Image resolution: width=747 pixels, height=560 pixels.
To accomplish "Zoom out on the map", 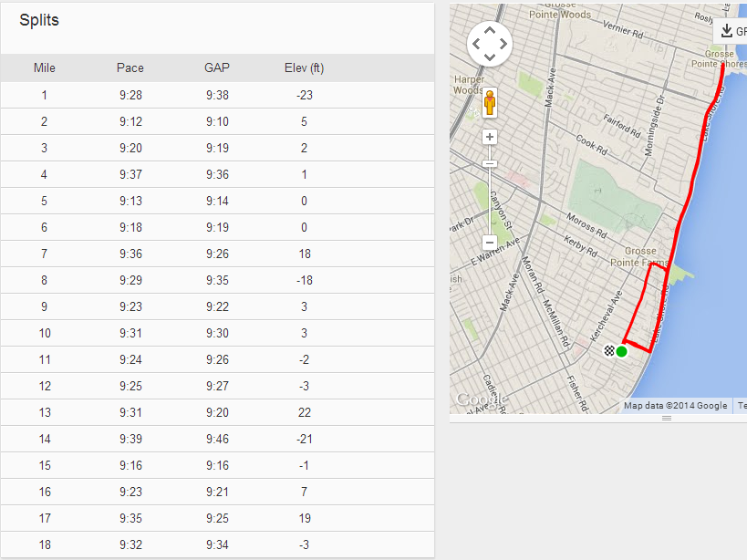I will (490, 243).
